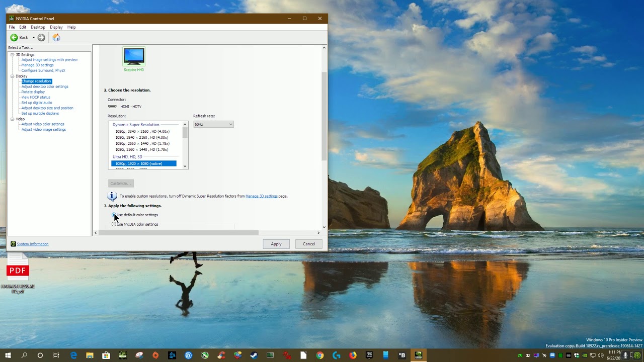Image resolution: width=644 pixels, height=362 pixels.
Task: Open Uplay icon on taskbar
Action: point(188,355)
